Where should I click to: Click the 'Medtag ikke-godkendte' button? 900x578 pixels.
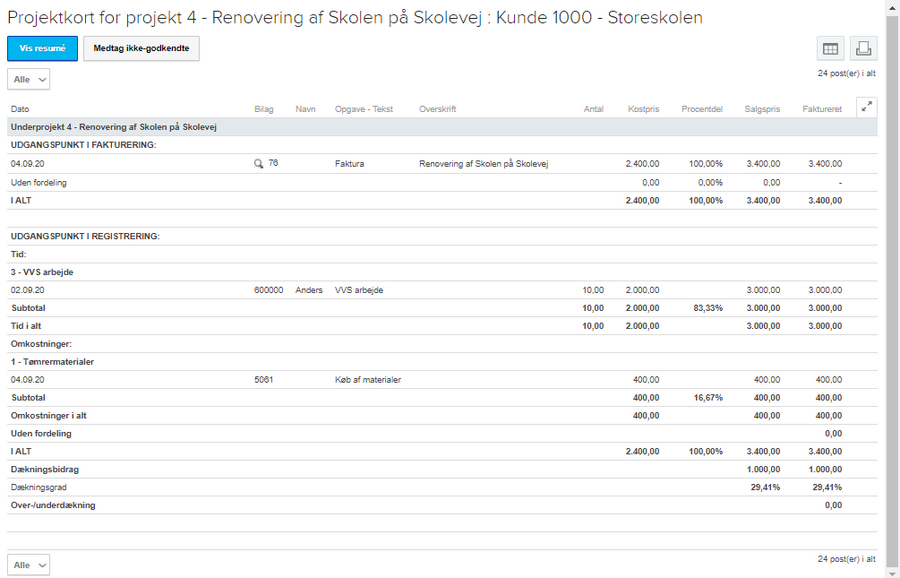pos(141,48)
